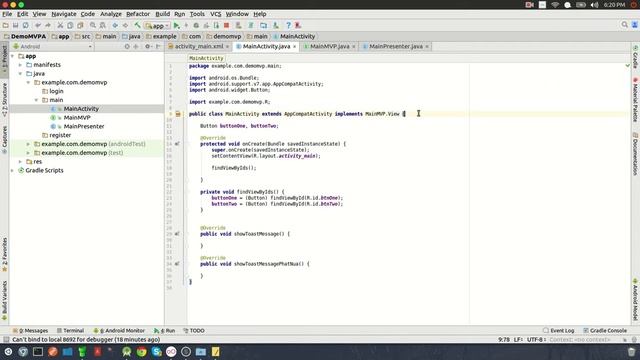Click gutter override icon beside showToastMessage
This screenshot has height=360, width=640.
(x=177, y=234)
